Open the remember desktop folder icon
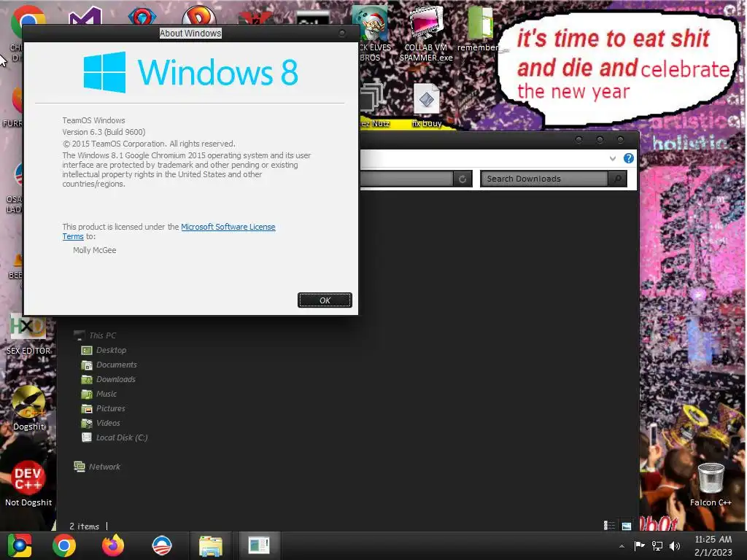 click(479, 28)
